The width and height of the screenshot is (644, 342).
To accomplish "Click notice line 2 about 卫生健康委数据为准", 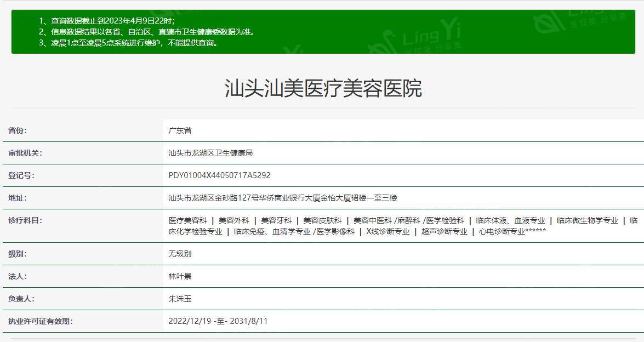I will point(147,32).
